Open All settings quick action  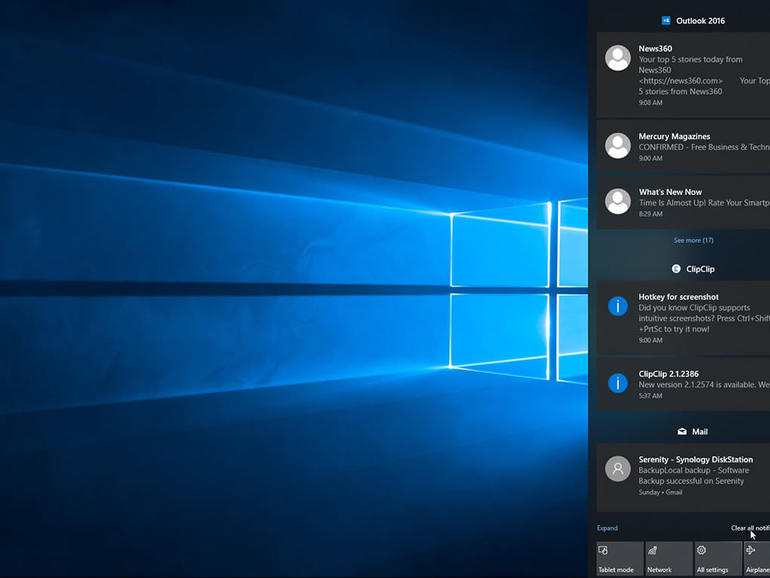[718, 558]
